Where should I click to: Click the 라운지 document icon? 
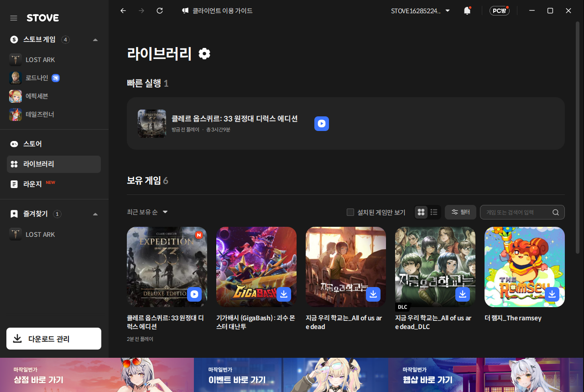tap(14, 184)
